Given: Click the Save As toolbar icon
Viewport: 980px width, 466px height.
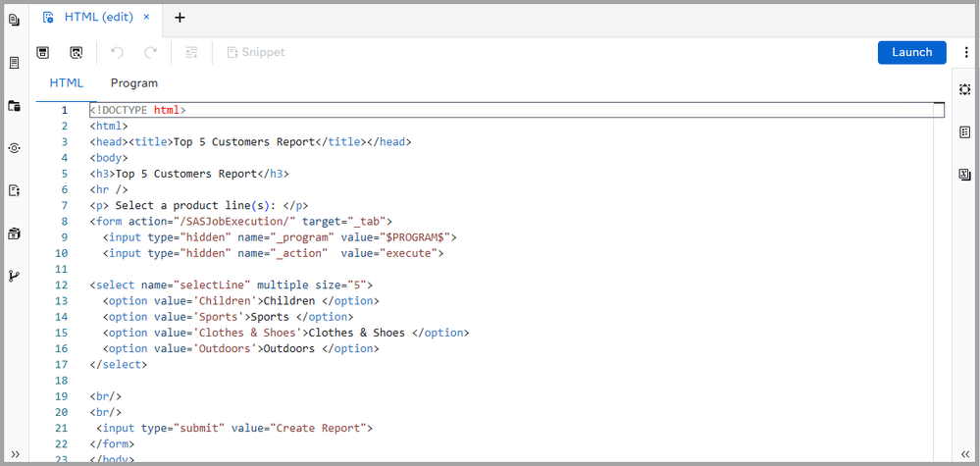Looking at the screenshot, I should (x=76, y=53).
